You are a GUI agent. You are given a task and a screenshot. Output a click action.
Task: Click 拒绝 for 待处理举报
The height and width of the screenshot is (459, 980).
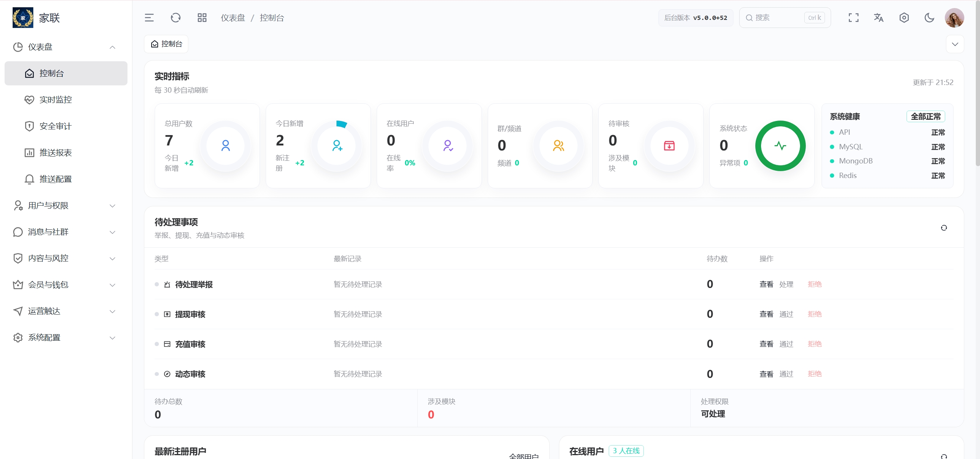815,284
